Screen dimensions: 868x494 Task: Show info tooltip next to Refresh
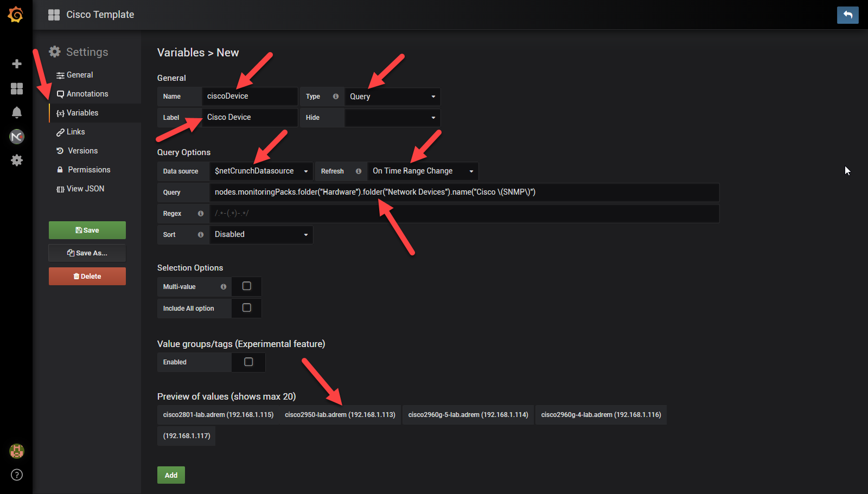tap(359, 171)
